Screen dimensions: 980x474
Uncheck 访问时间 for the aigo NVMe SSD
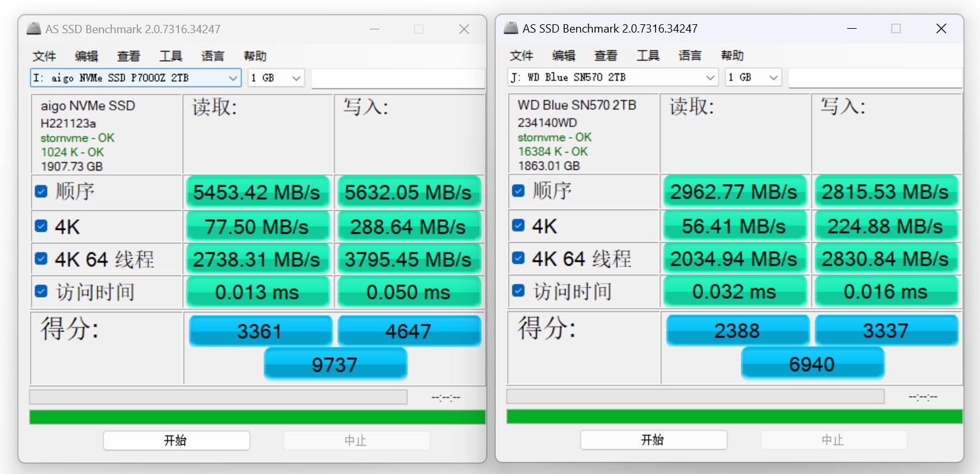coord(41,291)
